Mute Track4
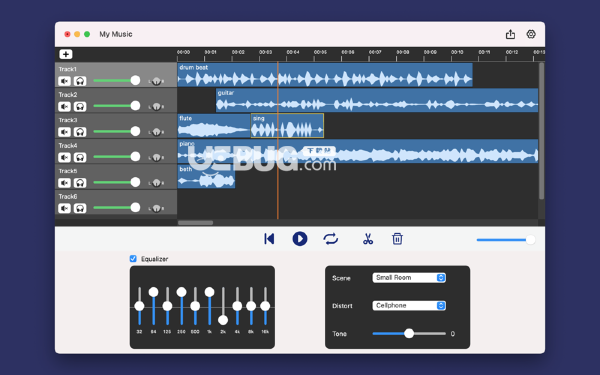 tap(64, 157)
